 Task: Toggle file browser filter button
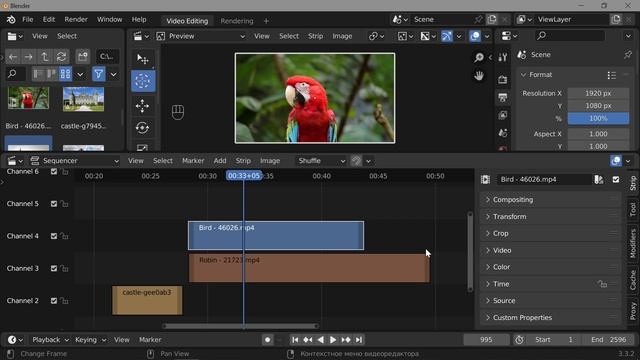point(98,74)
